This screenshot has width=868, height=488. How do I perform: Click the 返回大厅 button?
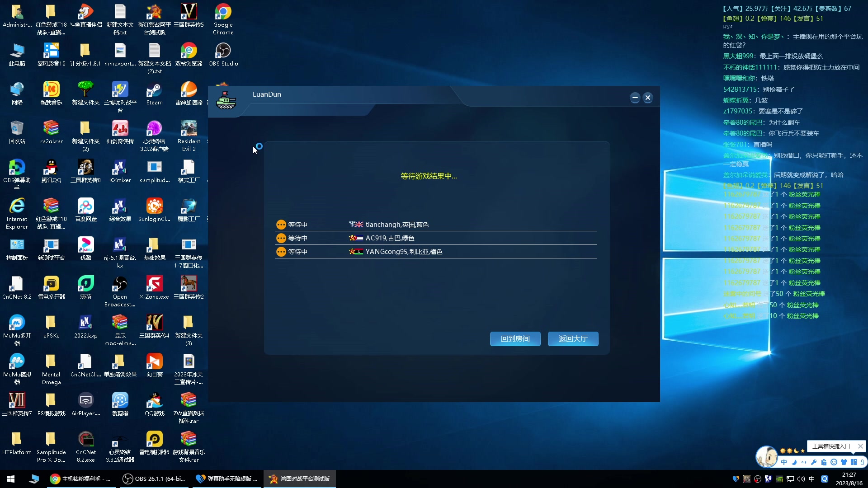click(573, 339)
